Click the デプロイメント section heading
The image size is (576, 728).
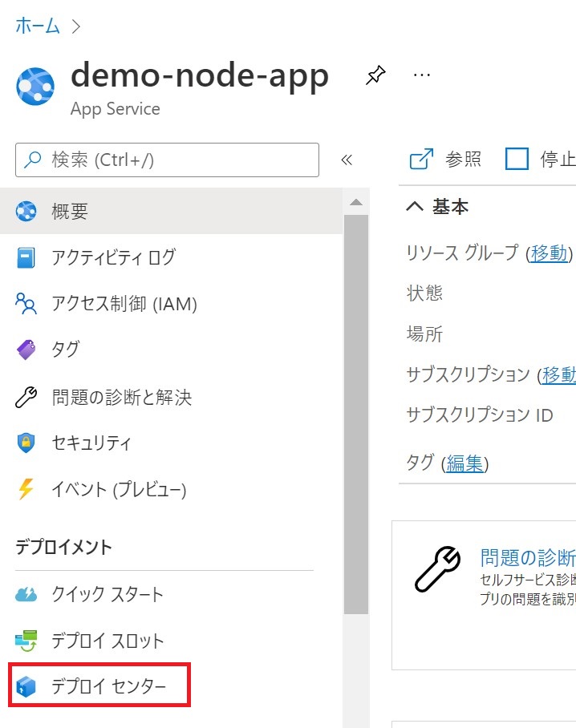coord(63,547)
